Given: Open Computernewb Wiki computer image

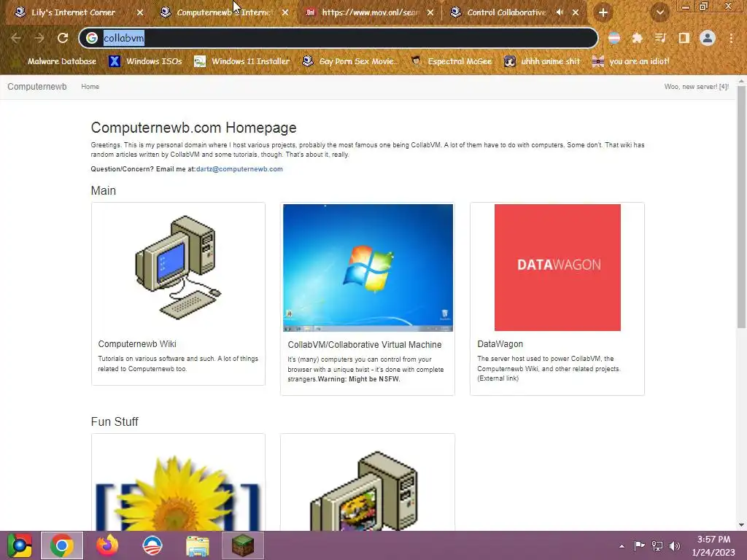Looking at the screenshot, I should point(178,267).
